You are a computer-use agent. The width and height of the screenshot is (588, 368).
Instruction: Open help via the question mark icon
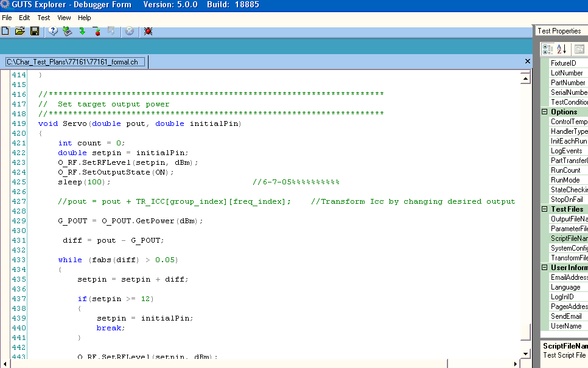(53, 31)
